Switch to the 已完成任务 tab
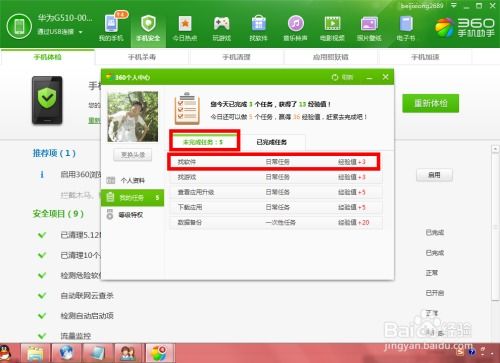The image size is (500, 363). (272, 142)
